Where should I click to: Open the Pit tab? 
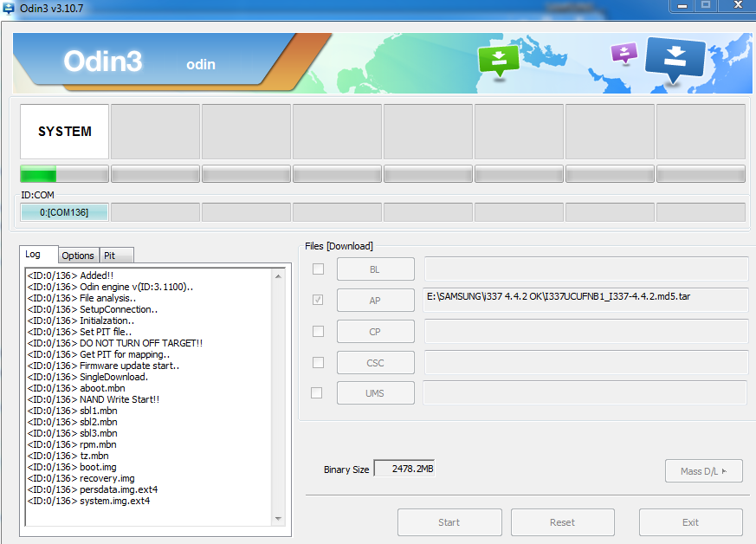coord(116,256)
